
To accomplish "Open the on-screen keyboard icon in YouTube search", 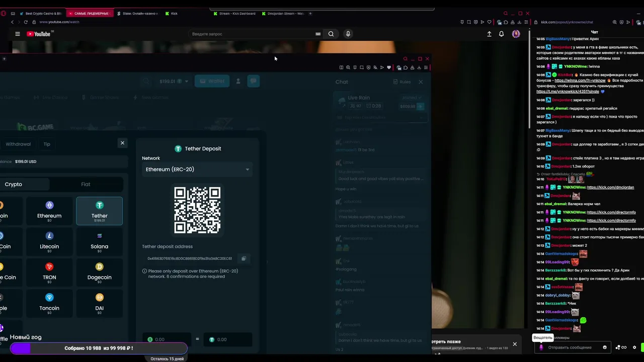I will click(x=318, y=34).
